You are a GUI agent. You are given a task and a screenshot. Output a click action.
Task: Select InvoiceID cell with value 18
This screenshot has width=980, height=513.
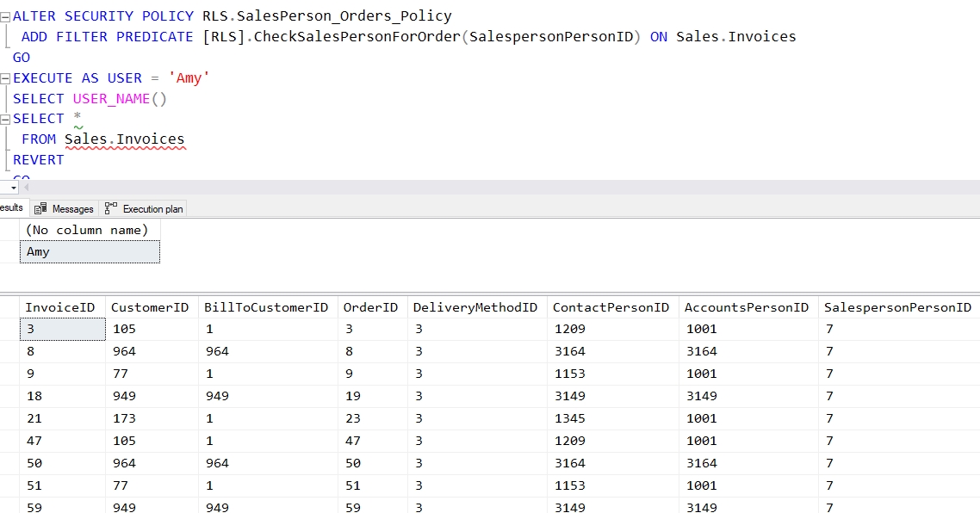click(63, 396)
